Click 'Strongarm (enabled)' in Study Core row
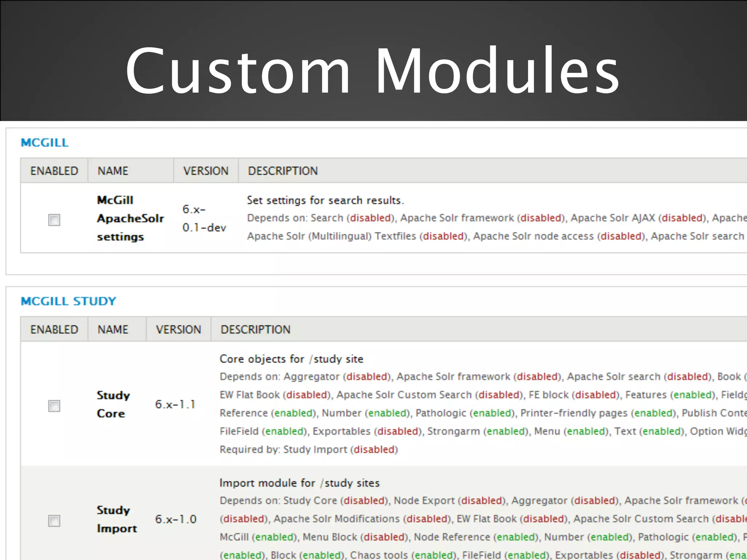The width and height of the screenshot is (747, 560). 478,431
